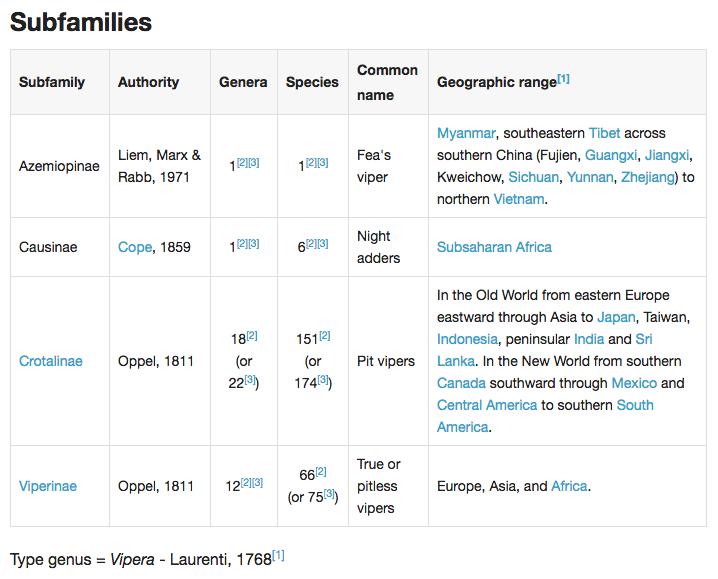Open the Crotalinae subfamily link
Viewport: 718px width, 579px height.
51,361
